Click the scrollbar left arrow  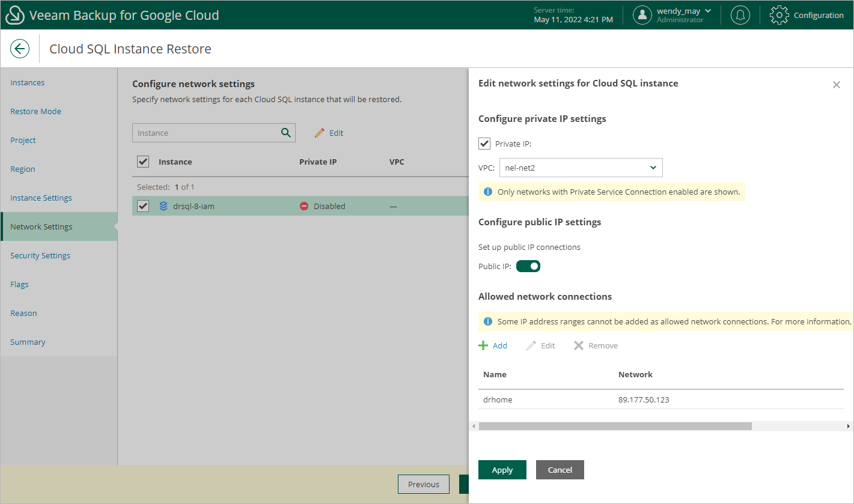[474, 426]
